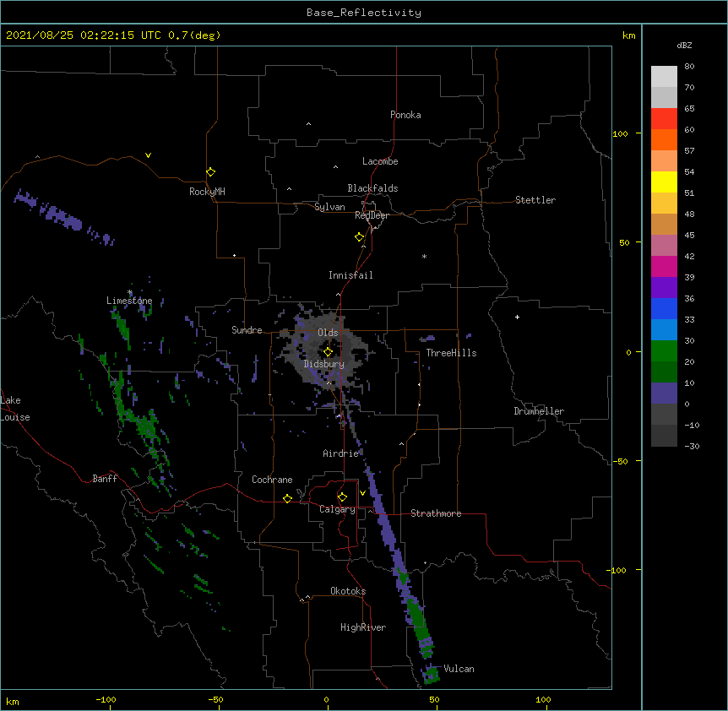Click the Base_Reflectivity title text
Image resolution: width=728 pixels, height=711 pixels.
[x=364, y=13]
